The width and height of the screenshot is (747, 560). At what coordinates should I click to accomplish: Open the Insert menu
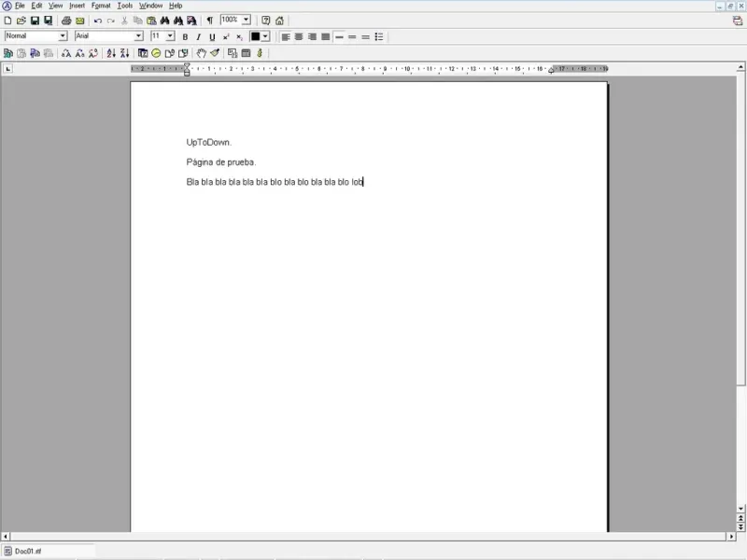(x=77, y=6)
